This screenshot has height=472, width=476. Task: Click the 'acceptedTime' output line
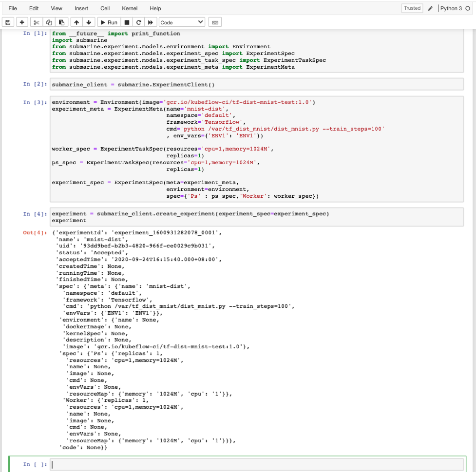(139, 260)
